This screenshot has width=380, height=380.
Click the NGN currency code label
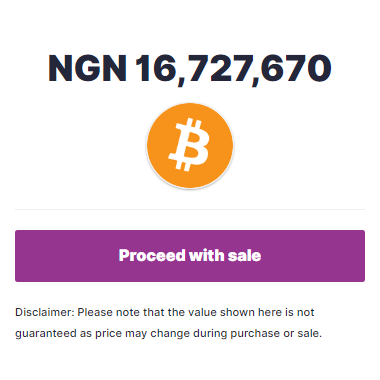pos(88,68)
